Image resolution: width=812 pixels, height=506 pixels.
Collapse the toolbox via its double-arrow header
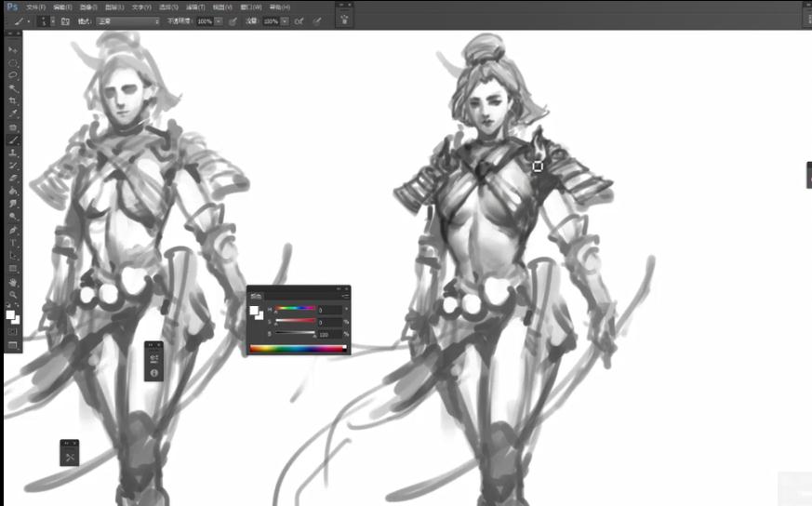(10, 33)
